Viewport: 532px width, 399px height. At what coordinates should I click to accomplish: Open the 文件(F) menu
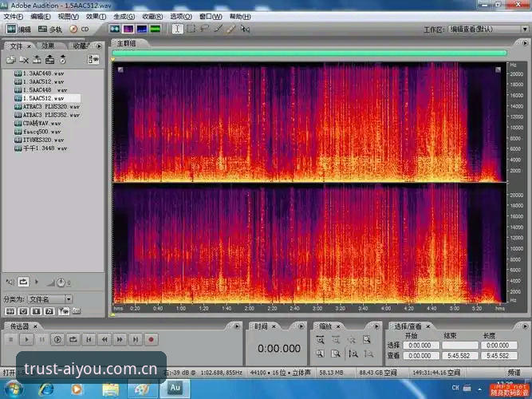[14, 16]
